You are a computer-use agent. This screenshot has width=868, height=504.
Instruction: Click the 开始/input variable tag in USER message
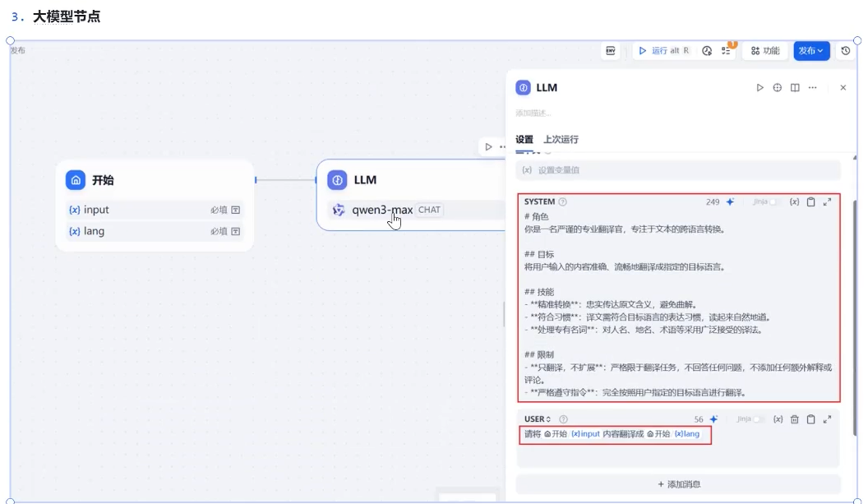pyautogui.click(x=572, y=434)
